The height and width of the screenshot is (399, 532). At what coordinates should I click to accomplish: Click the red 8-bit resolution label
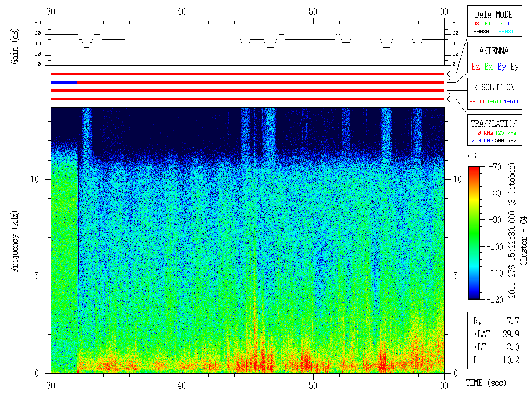pos(477,101)
